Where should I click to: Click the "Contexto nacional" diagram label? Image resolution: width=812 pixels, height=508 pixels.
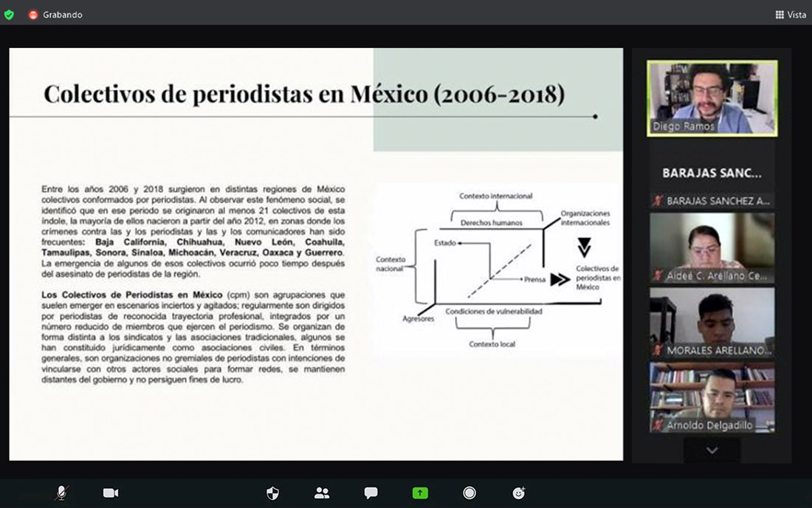390,264
